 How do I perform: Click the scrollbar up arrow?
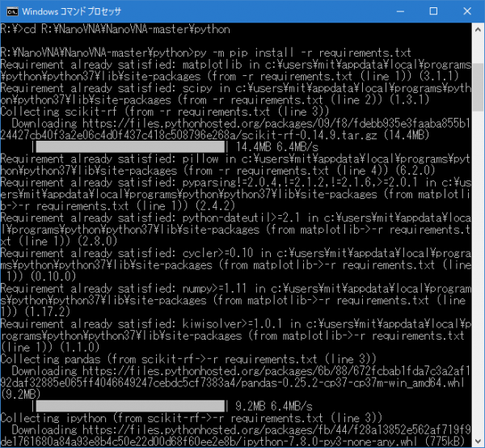pyautogui.click(x=478, y=30)
